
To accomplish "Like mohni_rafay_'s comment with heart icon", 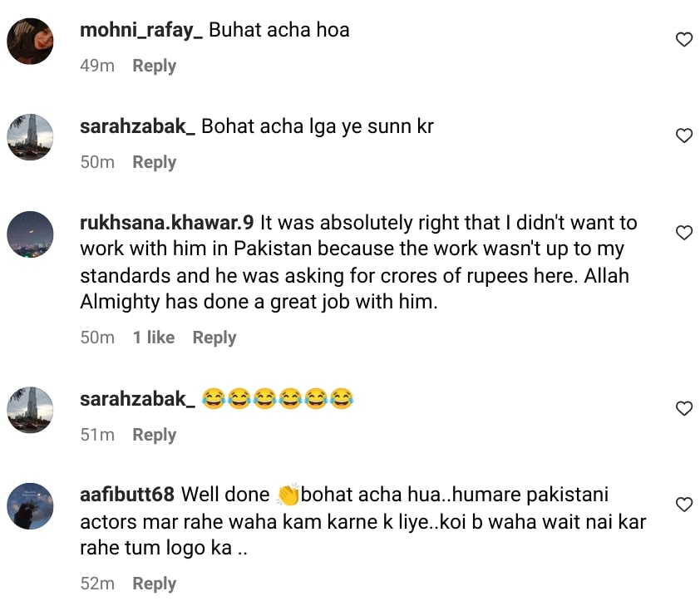I will tap(683, 39).
